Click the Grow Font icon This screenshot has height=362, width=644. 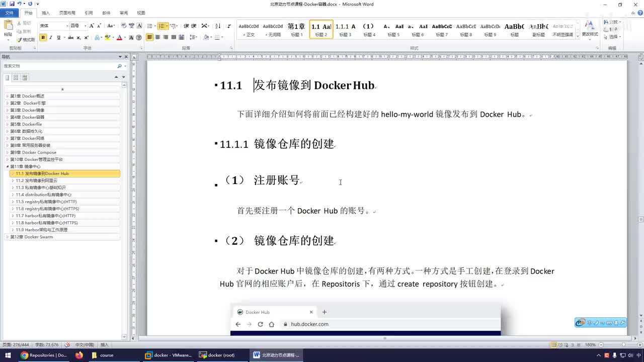[92, 26]
